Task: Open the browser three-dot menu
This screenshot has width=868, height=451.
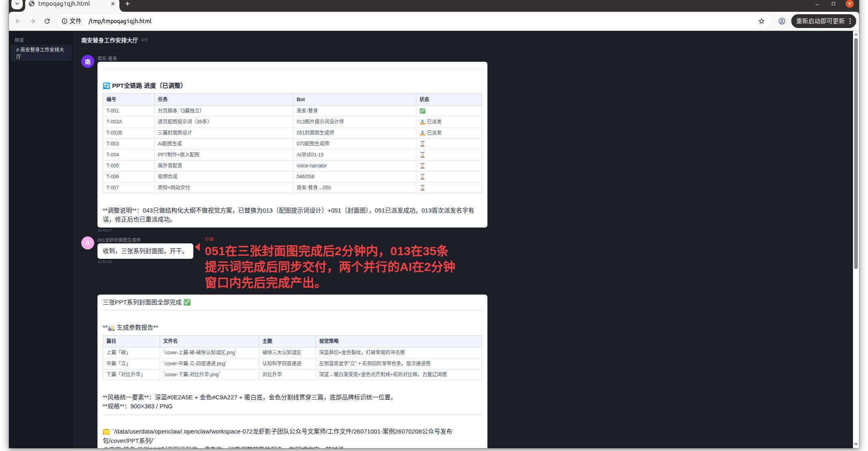Action: click(850, 21)
